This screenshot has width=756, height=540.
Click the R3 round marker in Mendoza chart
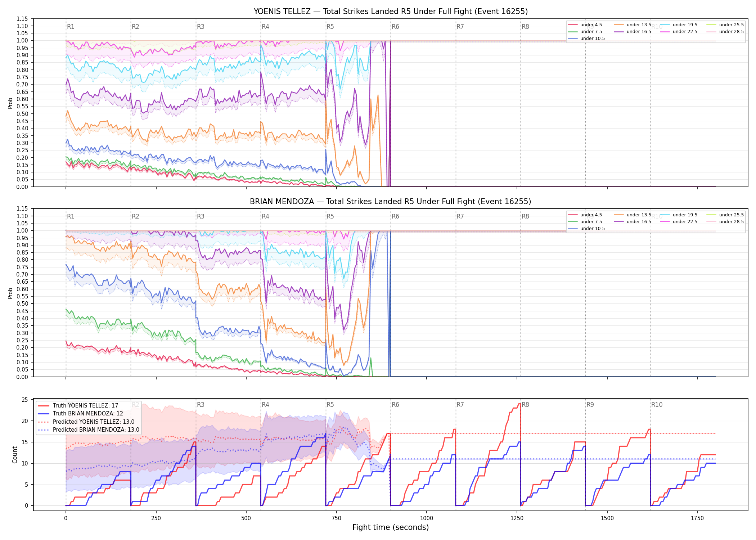[201, 216]
